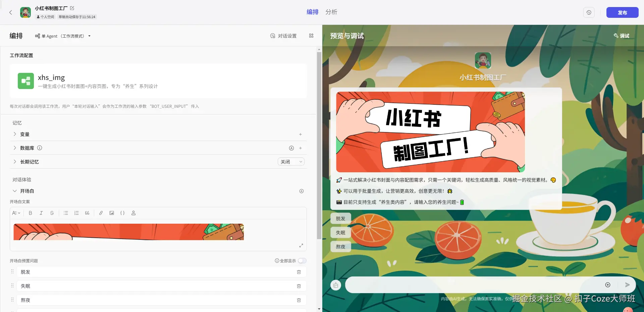644x312 pixels.
Task: Click the banner image inside the editor
Action: click(129, 232)
